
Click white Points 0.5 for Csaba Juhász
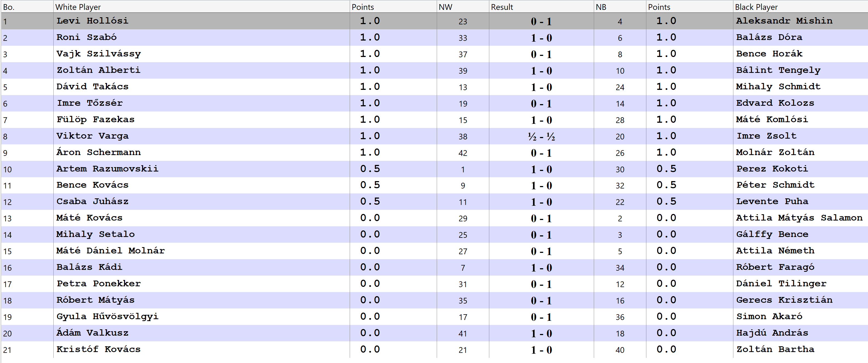(x=370, y=202)
